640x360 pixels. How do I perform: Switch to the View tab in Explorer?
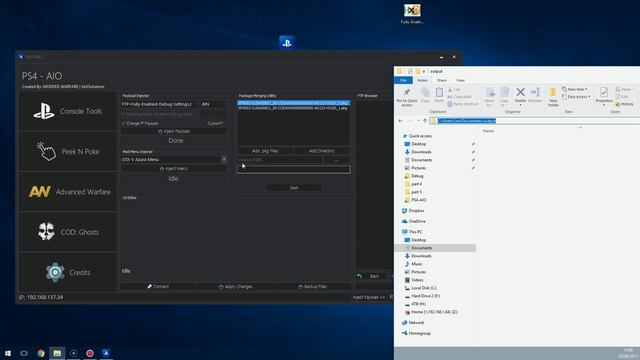(460, 80)
